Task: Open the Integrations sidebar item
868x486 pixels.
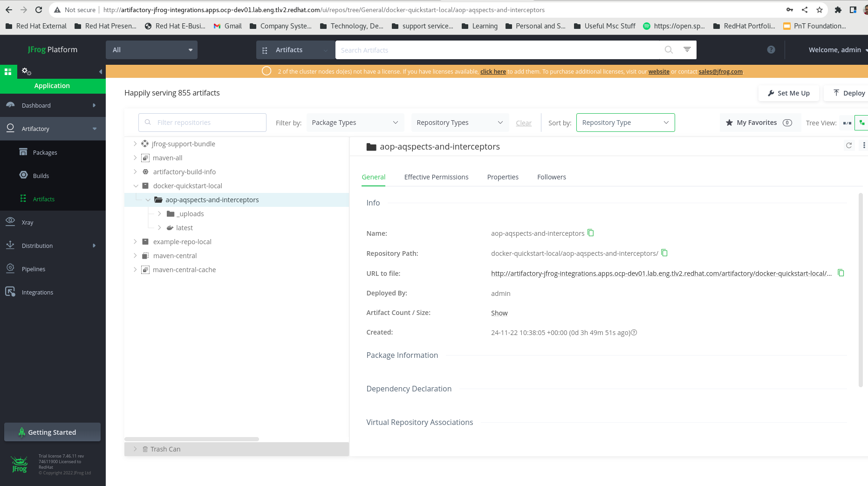Action: 37,292
